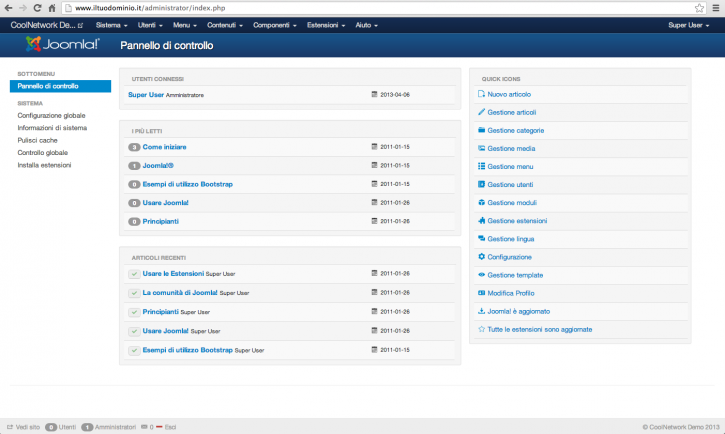This screenshot has width=725, height=434.
Task: Click the cube icon for Gestione moduli
Action: (x=481, y=202)
